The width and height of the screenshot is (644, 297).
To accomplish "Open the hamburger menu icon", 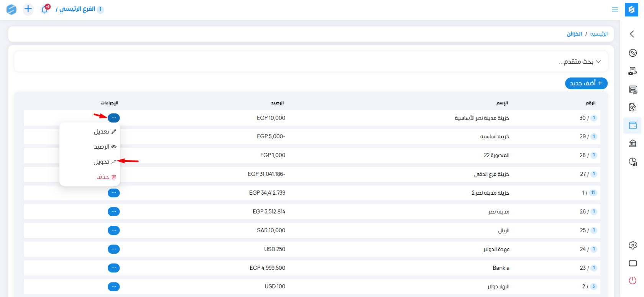I will pyautogui.click(x=615, y=9).
